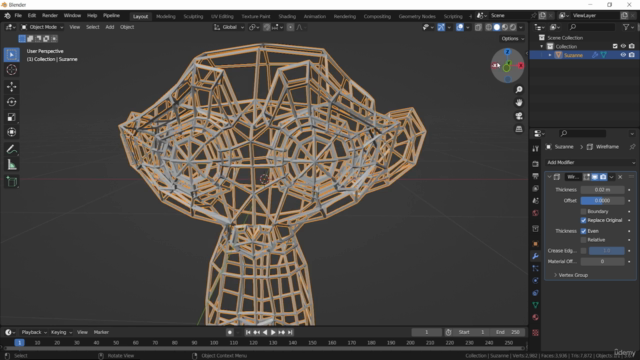The height and width of the screenshot is (360, 640).
Task: Select the Transform tool
Action: [x=11, y=132]
